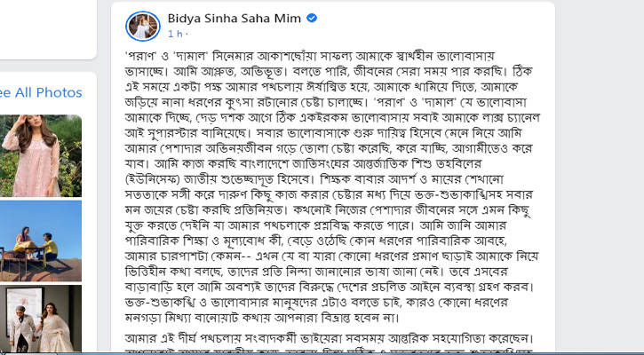Click the 'See All Photos' link
Image resolution: width=644 pixels, height=355 pixels.
[41, 92]
